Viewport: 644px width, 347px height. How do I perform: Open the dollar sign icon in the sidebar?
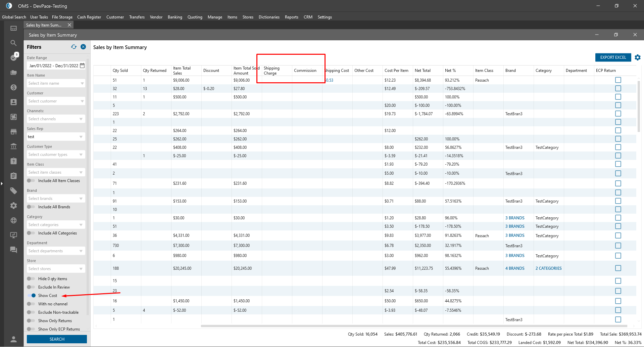pyautogui.click(x=13, y=87)
